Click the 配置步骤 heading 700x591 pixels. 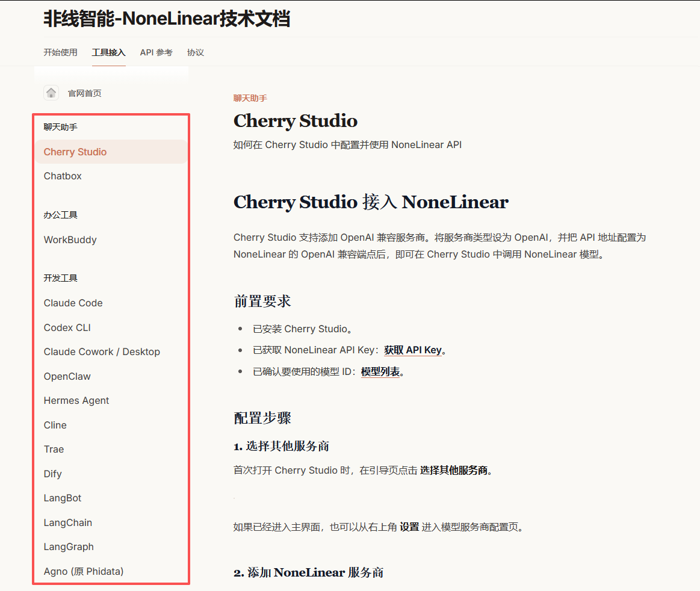(x=262, y=418)
